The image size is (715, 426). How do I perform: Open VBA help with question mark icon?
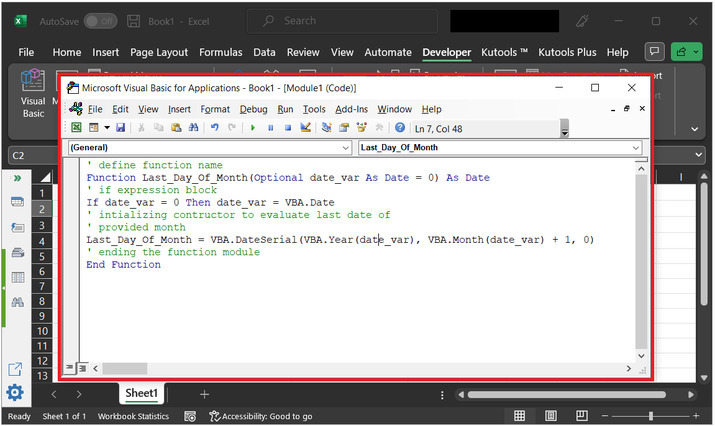click(x=400, y=128)
